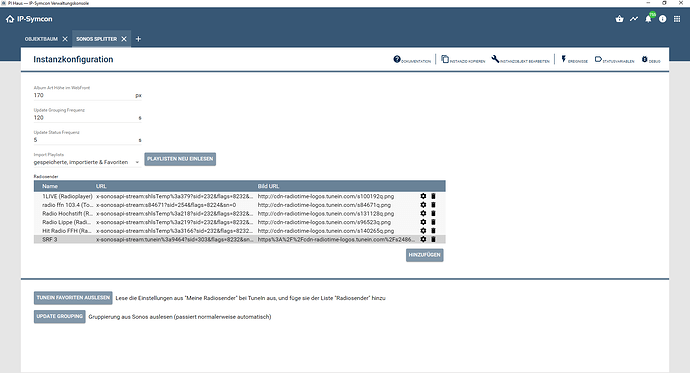Image resolution: width=690 pixels, height=373 pixels.
Task: Open settings gear for Radio Hochstift row
Action: [x=423, y=213]
